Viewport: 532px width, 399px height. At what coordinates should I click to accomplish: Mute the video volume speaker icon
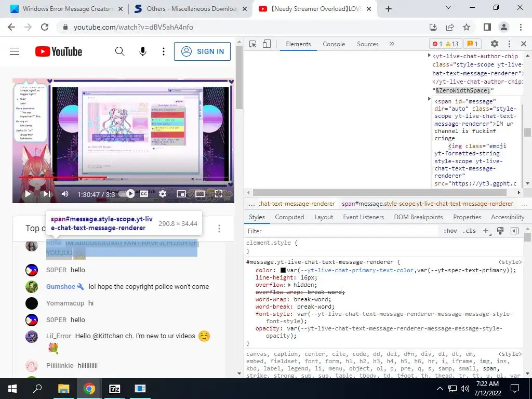coord(65,194)
